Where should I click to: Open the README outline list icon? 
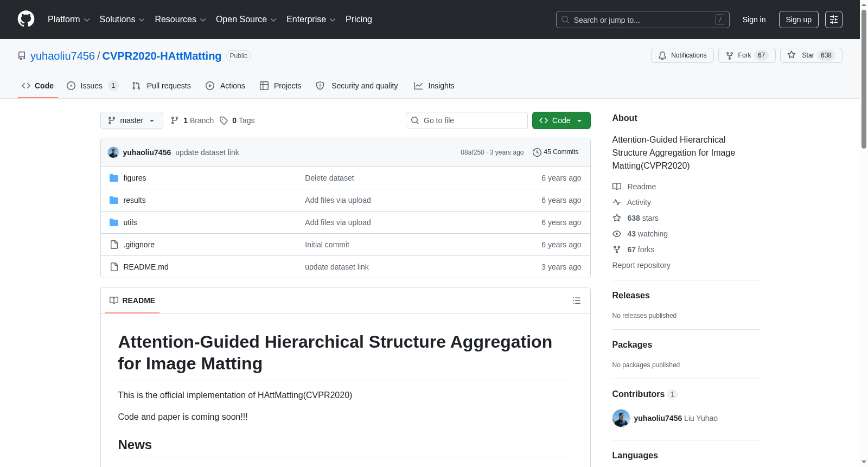point(577,300)
